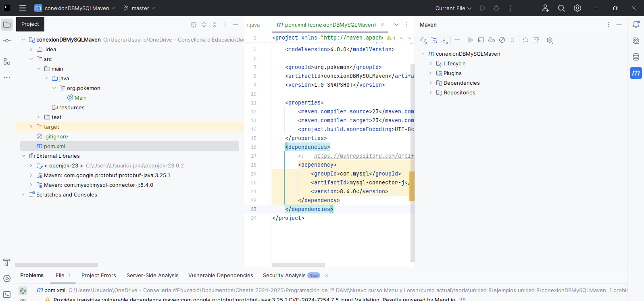Viewport: 644px width, 301px height.
Task: Open the Database tool window
Action: [x=636, y=57]
